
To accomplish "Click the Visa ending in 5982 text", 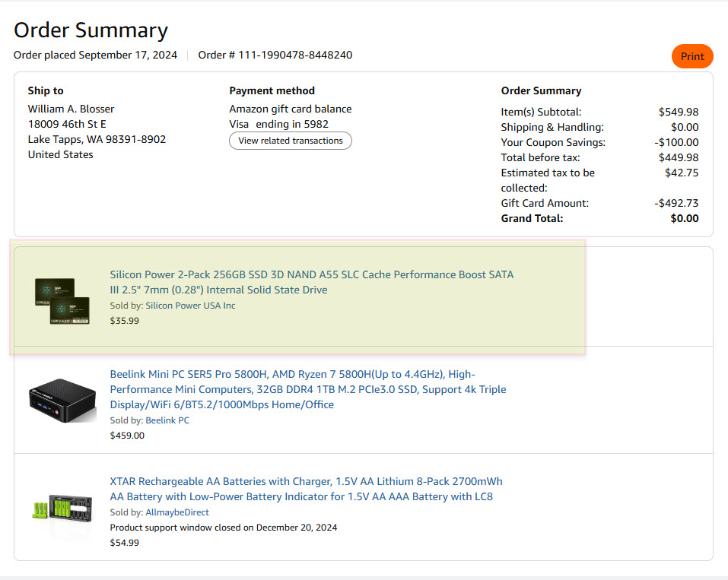I will coord(278,124).
